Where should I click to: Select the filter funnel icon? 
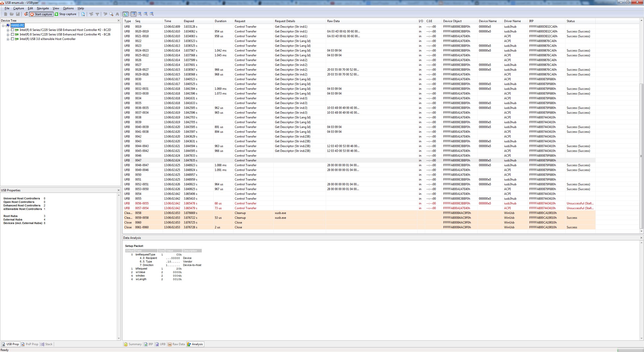(x=97, y=14)
